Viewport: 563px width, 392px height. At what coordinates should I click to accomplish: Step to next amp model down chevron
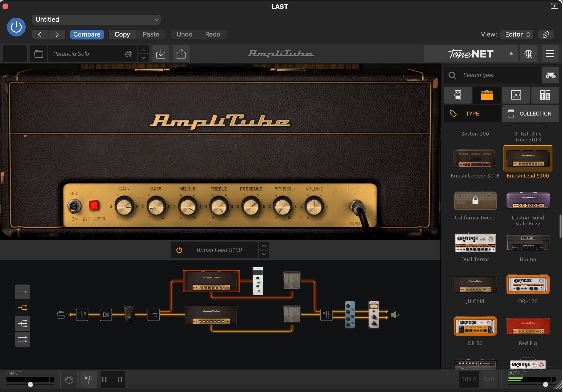(264, 254)
